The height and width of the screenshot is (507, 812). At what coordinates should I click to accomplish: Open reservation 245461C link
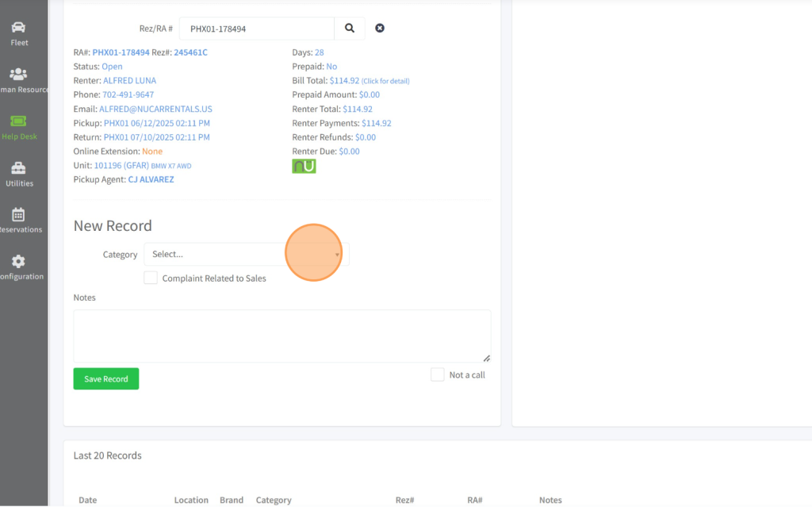[191, 52]
